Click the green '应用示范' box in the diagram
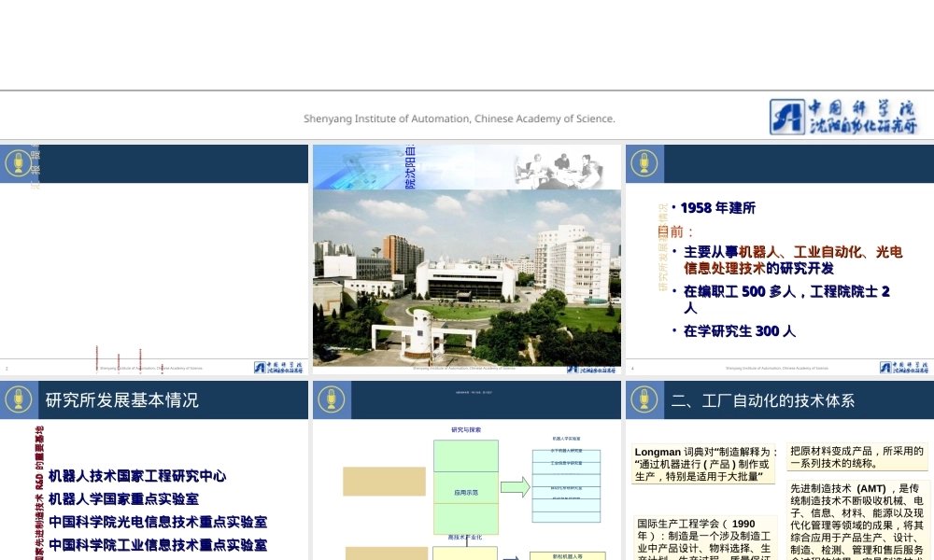This screenshot has width=934, height=560. pos(466,488)
